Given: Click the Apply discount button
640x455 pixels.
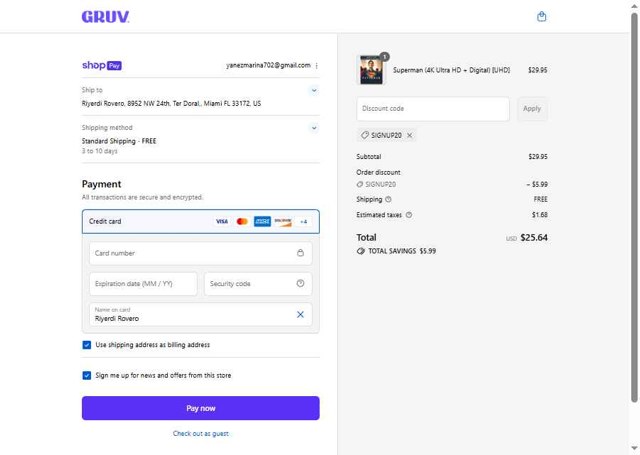Looking at the screenshot, I should (532, 109).
